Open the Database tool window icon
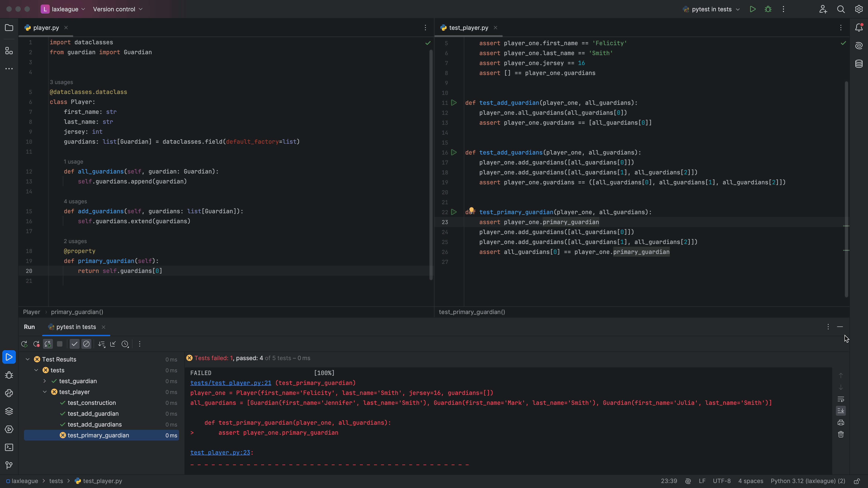Viewport: 868px width, 488px height. [859, 64]
